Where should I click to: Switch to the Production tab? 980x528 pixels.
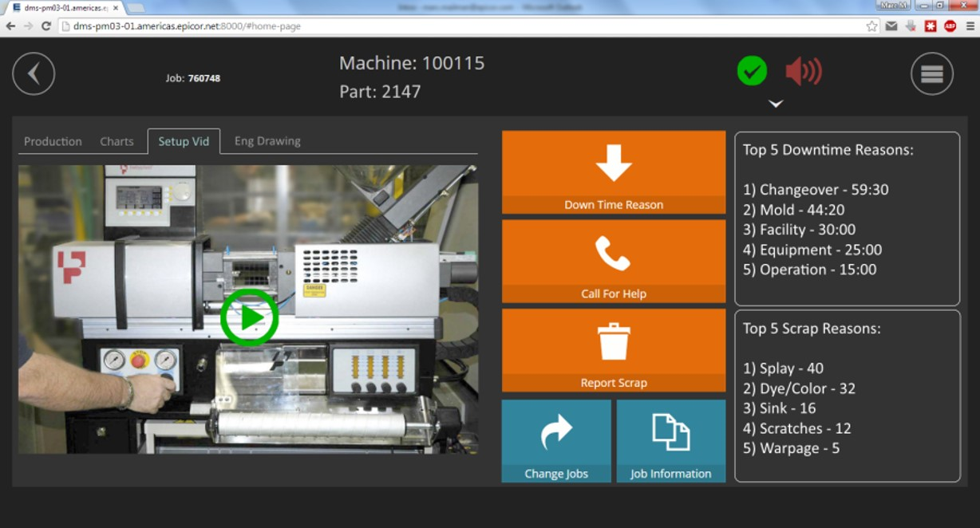pos(53,141)
